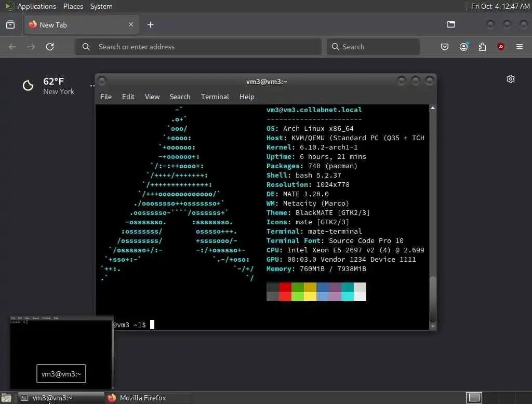Open the Places menu in top panel
This screenshot has width=532, height=404.
pyautogui.click(x=73, y=6)
